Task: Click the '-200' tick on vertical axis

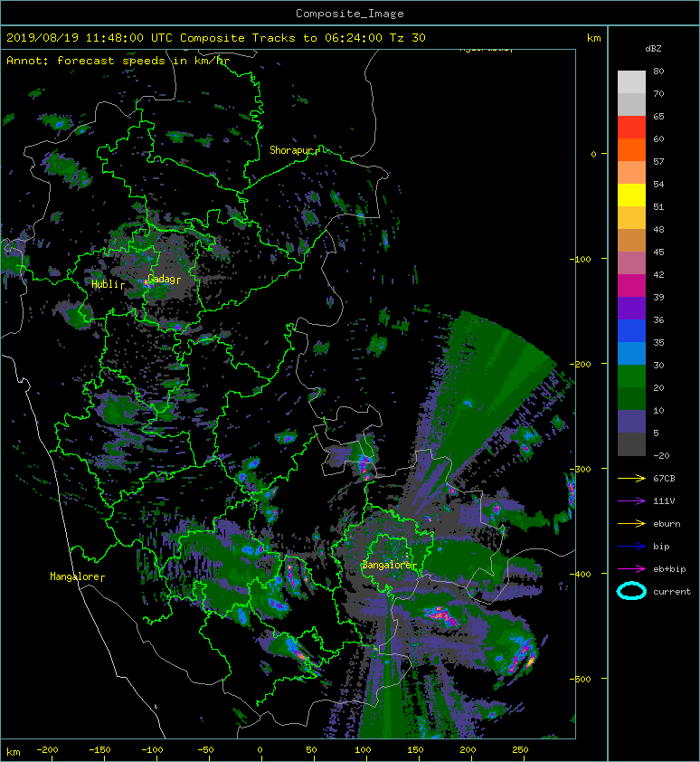Action: click(x=582, y=364)
